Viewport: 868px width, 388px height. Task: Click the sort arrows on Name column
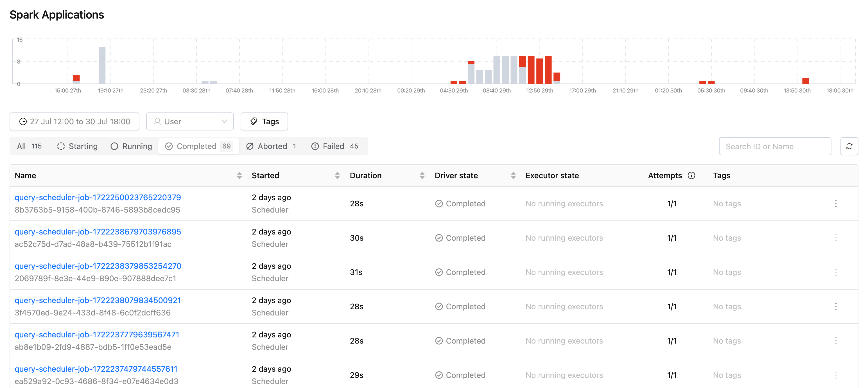[239, 176]
